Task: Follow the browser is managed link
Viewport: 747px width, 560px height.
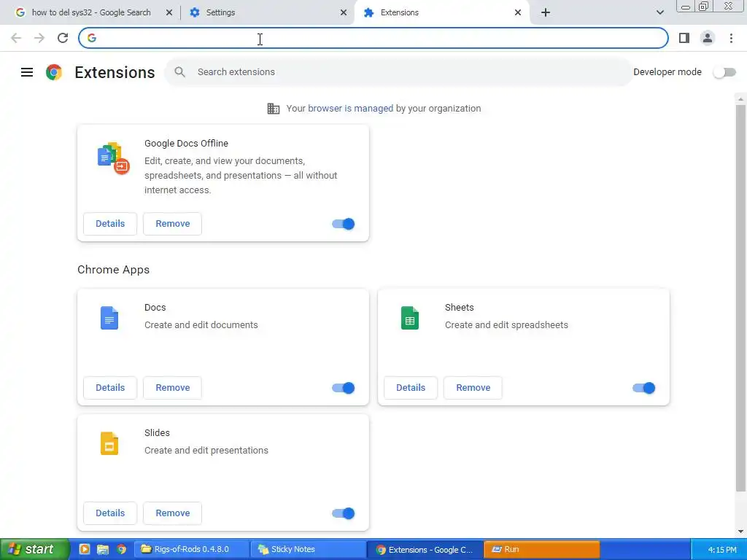Action: click(351, 109)
